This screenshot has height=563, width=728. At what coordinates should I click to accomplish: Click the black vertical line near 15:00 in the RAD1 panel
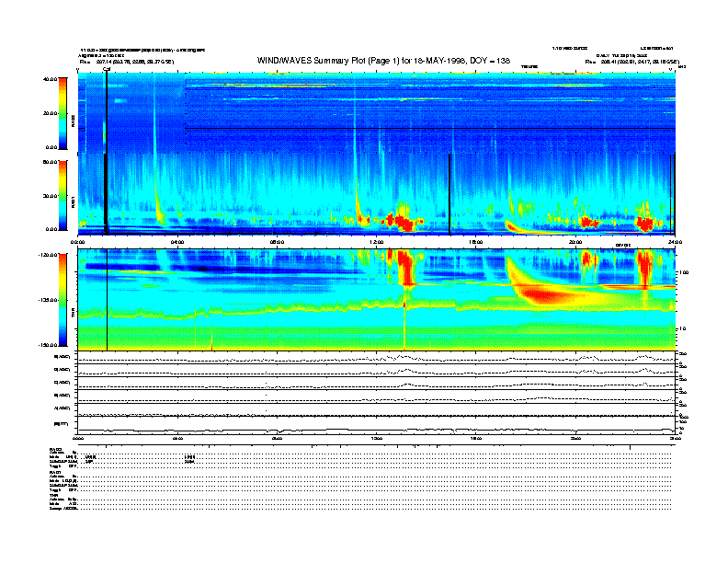[449, 194]
